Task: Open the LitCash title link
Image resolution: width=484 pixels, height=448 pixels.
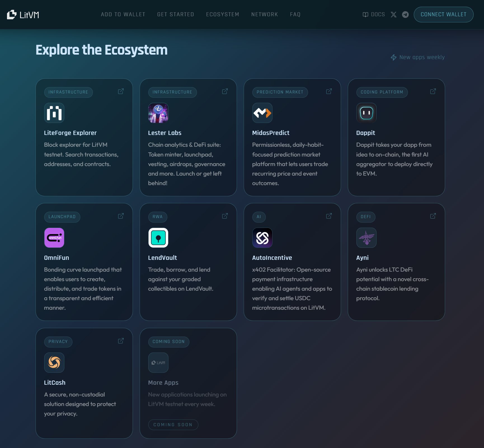Action: (55, 383)
